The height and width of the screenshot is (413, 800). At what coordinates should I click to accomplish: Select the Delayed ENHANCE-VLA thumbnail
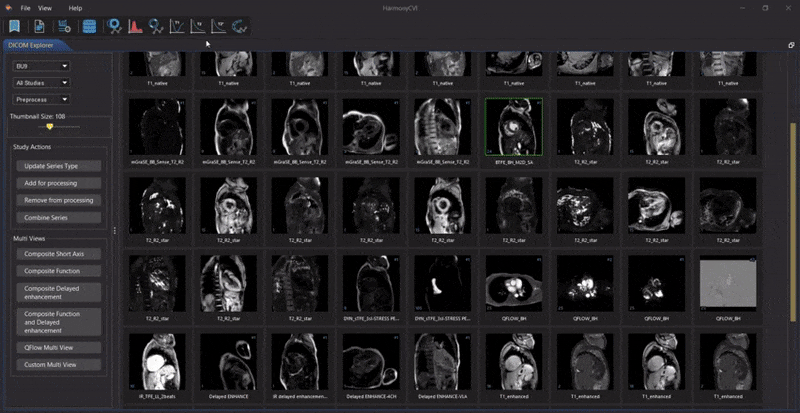[x=442, y=362]
